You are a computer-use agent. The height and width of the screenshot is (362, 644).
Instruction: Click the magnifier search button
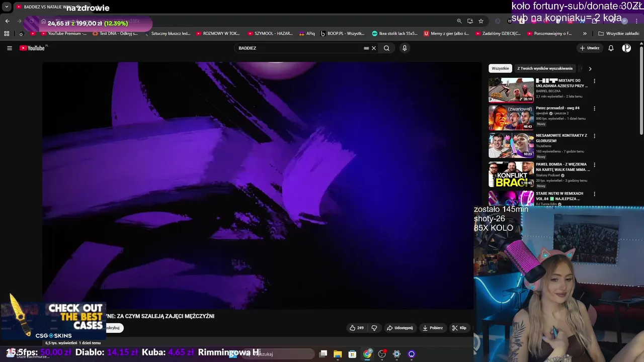tap(386, 48)
